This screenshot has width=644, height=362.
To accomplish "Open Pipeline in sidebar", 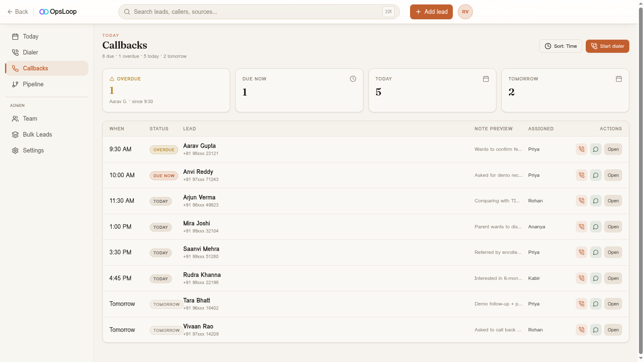I will [47, 84].
